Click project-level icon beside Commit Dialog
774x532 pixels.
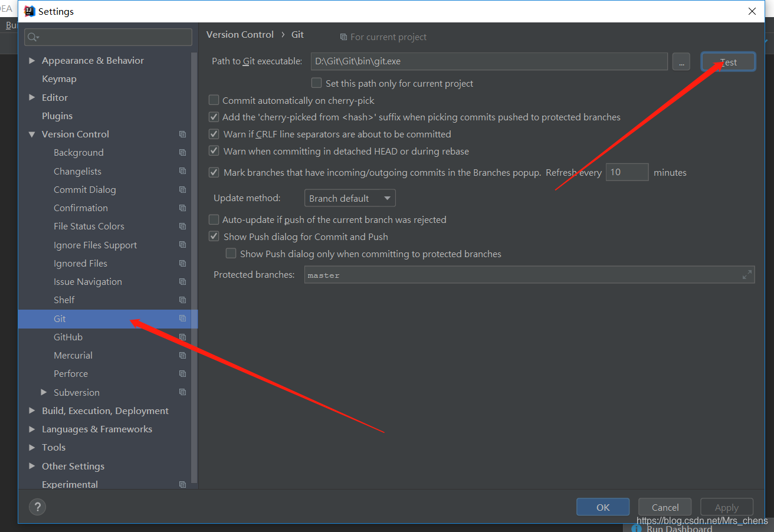[183, 189]
